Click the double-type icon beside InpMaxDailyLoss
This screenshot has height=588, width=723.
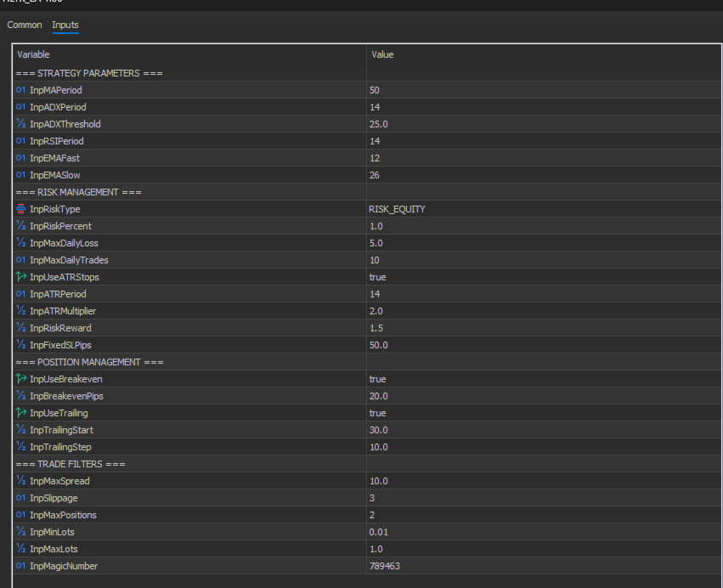20,243
